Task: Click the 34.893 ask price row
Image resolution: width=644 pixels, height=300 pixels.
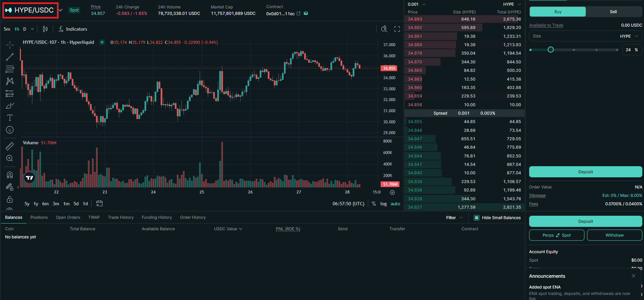Action: coord(464,19)
